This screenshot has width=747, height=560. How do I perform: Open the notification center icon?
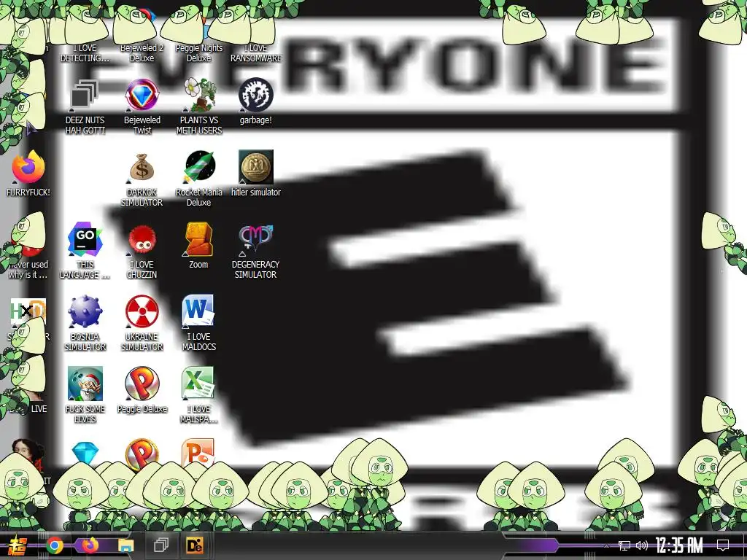coord(723,545)
